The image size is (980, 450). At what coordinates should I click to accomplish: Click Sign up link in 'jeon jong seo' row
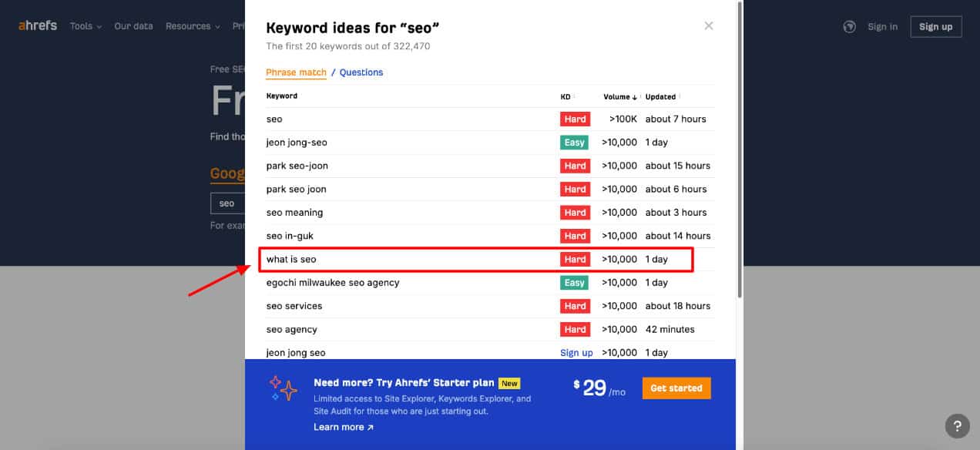(x=576, y=353)
